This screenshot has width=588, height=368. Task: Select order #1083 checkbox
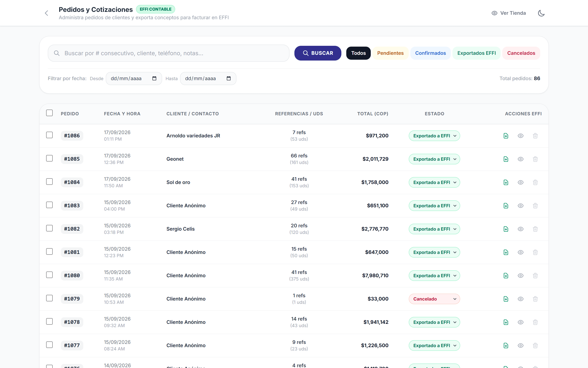click(x=49, y=205)
